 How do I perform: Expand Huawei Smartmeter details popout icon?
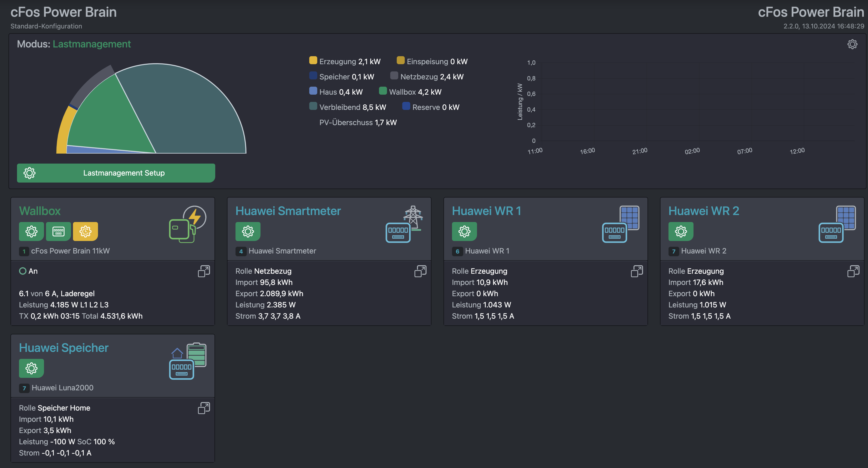point(420,271)
